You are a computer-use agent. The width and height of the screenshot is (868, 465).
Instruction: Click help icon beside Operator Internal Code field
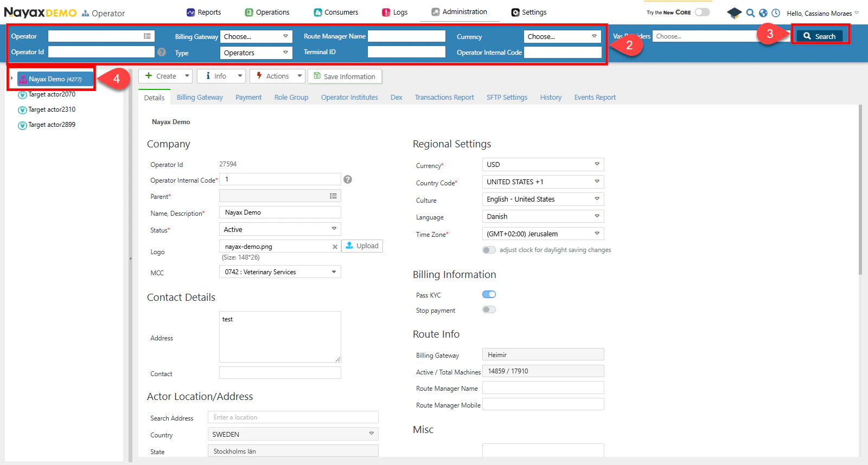click(348, 179)
